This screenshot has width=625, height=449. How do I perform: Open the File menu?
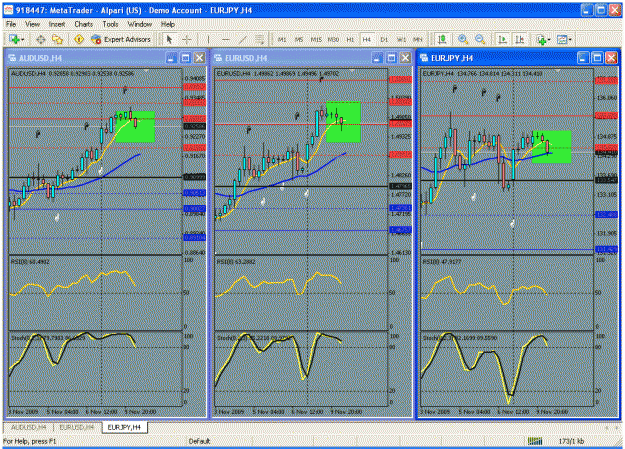tap(11, 24)
